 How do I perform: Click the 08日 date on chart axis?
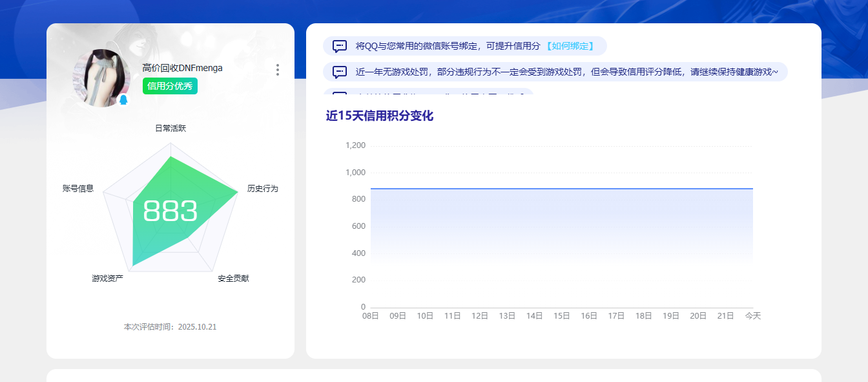(x=371, y=316)
